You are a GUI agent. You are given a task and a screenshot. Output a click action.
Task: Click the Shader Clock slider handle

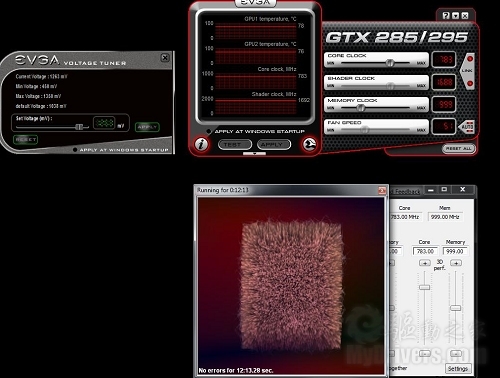[x=390, y=86]
